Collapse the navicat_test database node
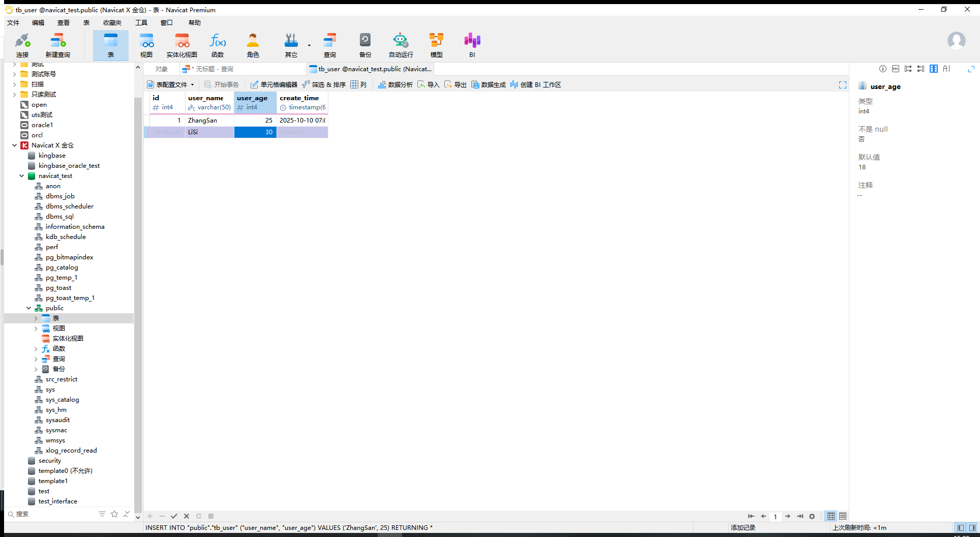 [x=21, y=176]
